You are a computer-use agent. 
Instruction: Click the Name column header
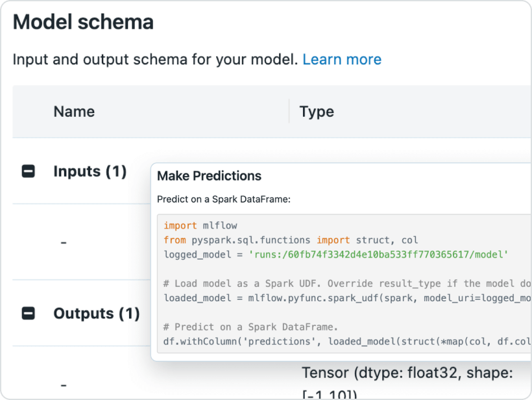point(74,112)
